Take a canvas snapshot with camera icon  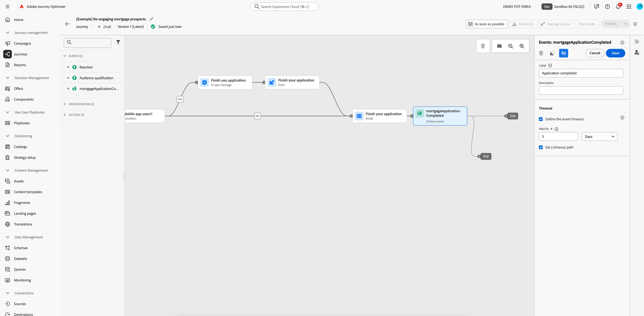(499, 46)
